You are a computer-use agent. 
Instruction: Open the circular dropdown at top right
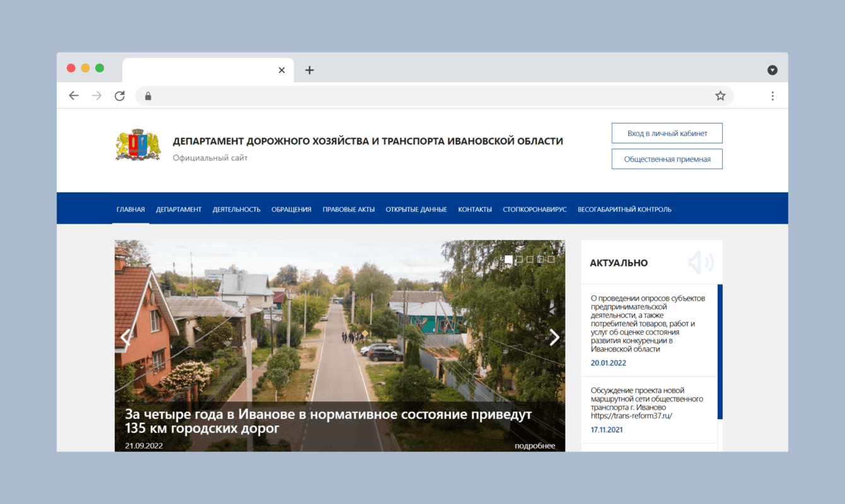click(x=772, y=70)
